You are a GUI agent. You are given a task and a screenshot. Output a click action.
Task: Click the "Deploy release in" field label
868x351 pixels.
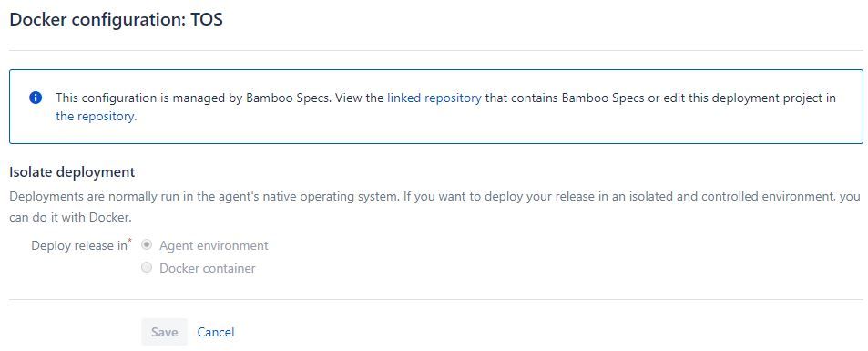pos(79,245)
